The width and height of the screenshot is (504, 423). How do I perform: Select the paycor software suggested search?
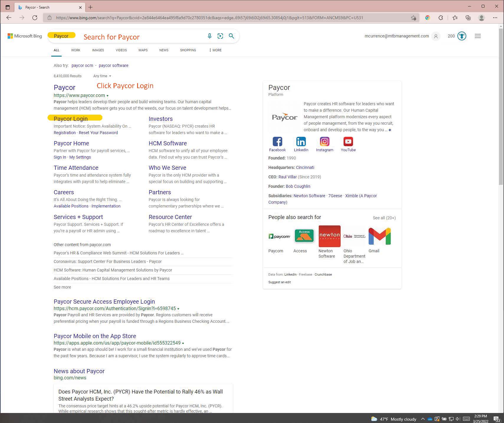(114, 65)
